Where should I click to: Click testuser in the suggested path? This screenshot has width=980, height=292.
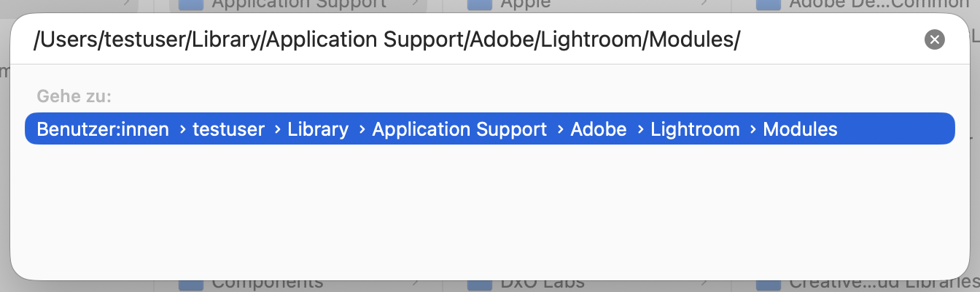(228, 129)
